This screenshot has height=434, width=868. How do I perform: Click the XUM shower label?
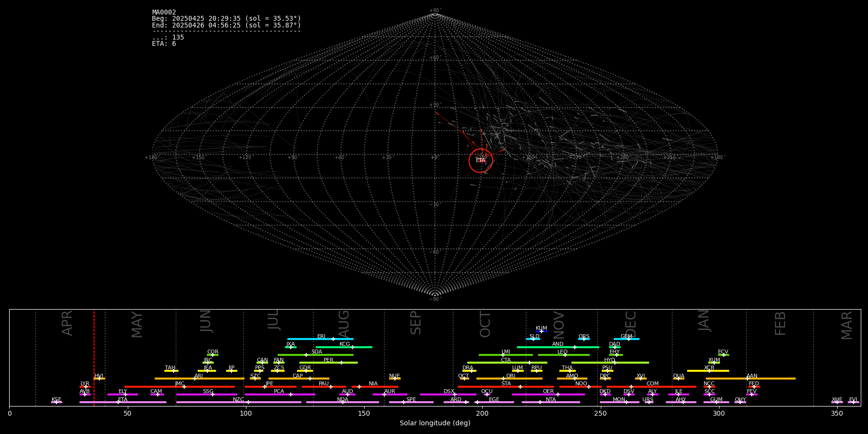click(714, 360)
